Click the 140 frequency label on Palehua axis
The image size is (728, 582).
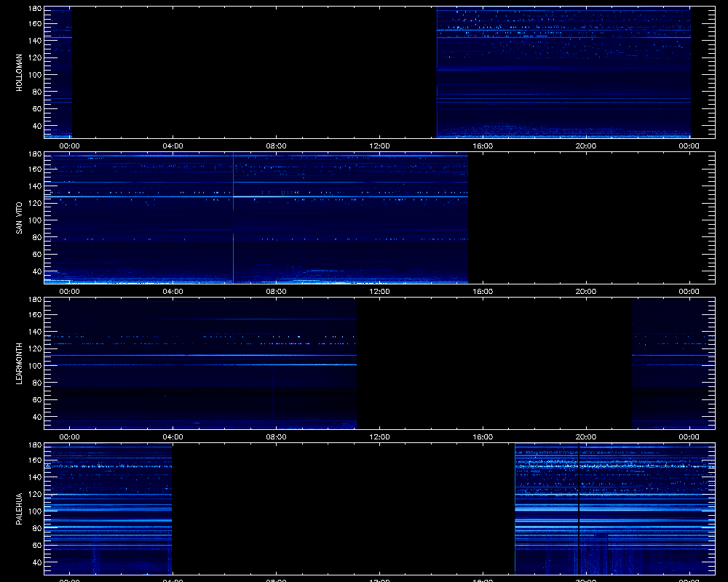[35, 477]
